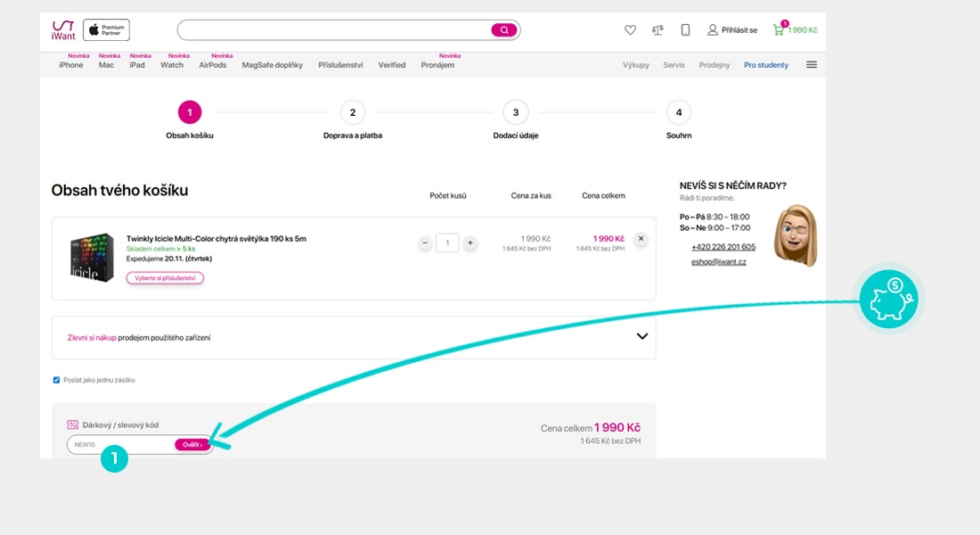Image resolution: width=980 pixels, height=535 pixels.
Task: Open the wishlist heart icon
Action: [x=630, y=30]
